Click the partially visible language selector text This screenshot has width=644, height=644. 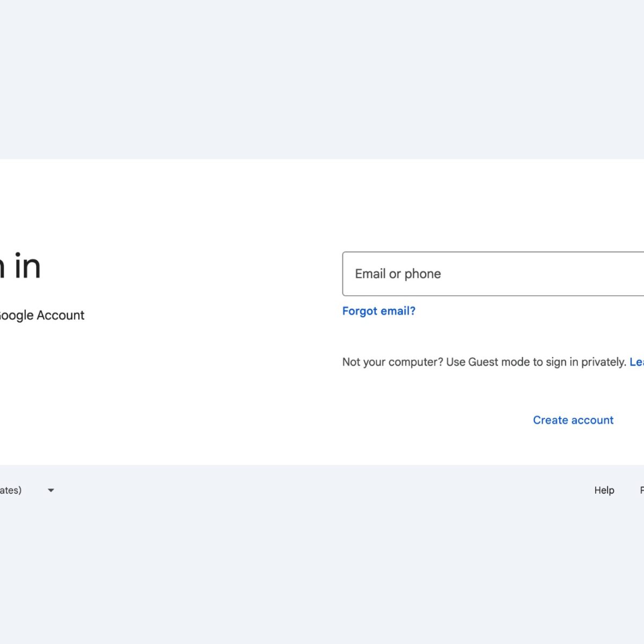coord(11,490)
